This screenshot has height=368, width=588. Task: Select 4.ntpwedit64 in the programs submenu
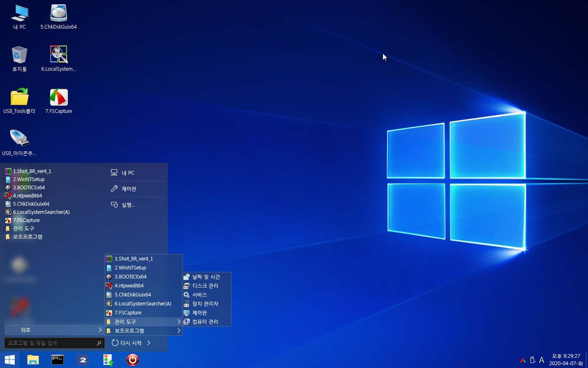144,286
